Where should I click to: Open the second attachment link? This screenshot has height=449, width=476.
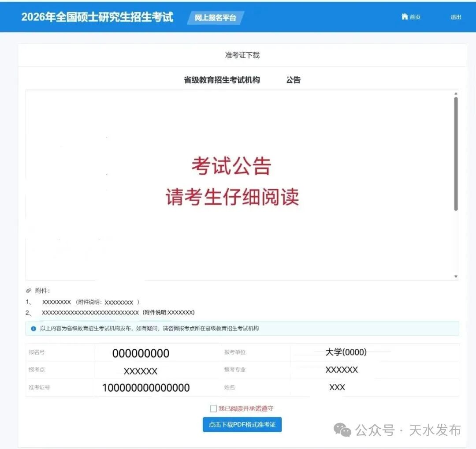point(90,312)
